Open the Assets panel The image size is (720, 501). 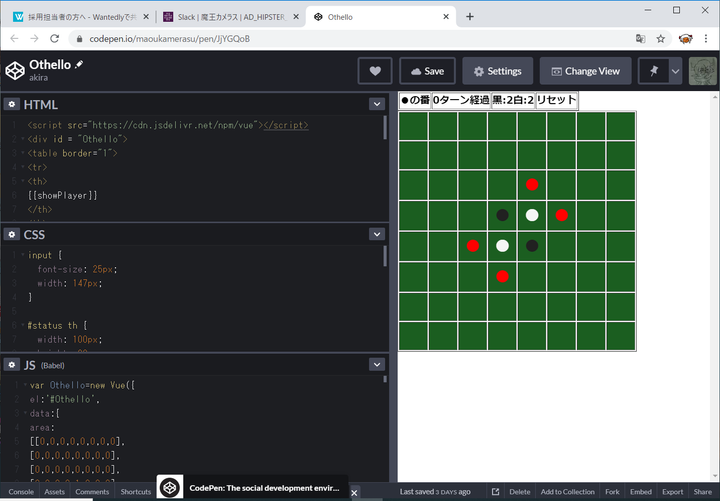coord(55,491)
